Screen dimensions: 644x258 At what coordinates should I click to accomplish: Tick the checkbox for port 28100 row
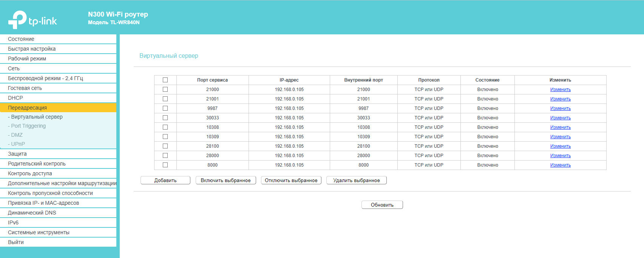(165, 146)
